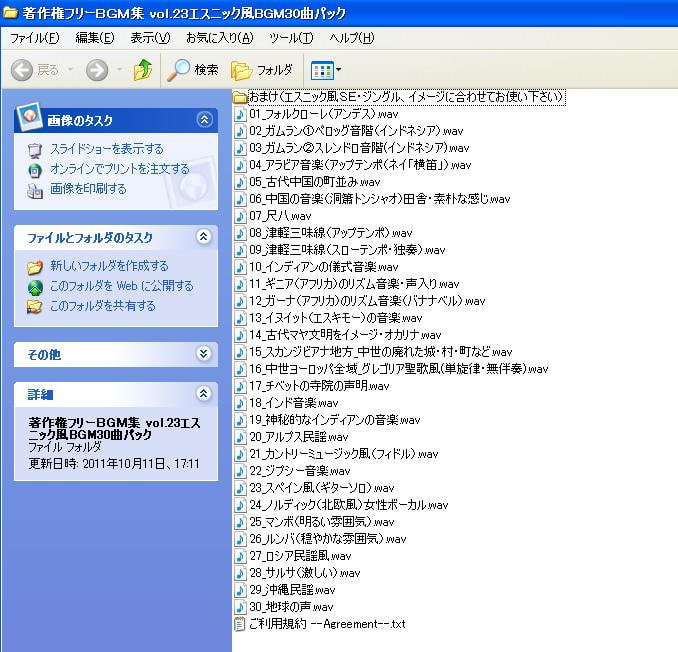Collapse the ファイルとフォルダのタスク panel

(204, 237)
